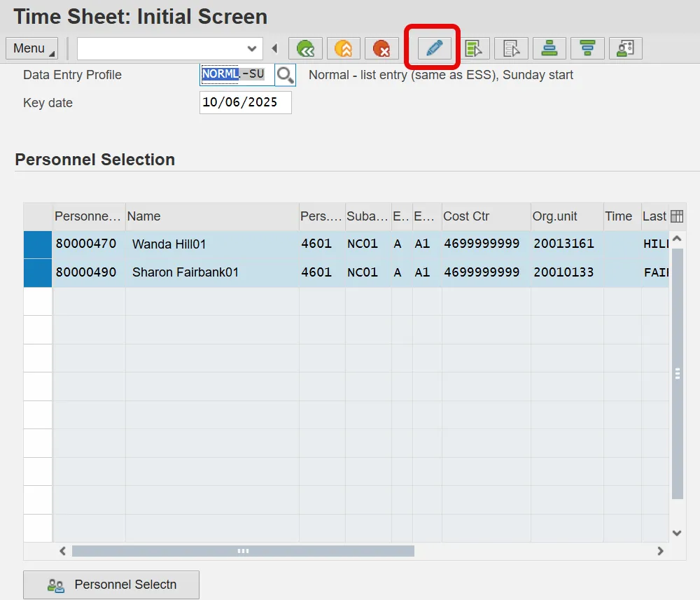Click the green Back arrow icon
Image resolution: width=700 pixels, height=600 pixels.
[305, 48]
